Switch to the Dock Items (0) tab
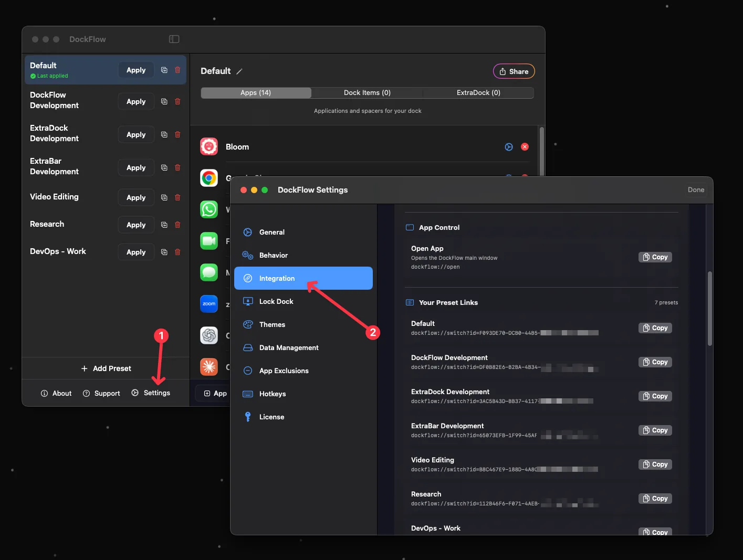Image resolution: width=743 pixels, height=560 pixels. [367, 93]
